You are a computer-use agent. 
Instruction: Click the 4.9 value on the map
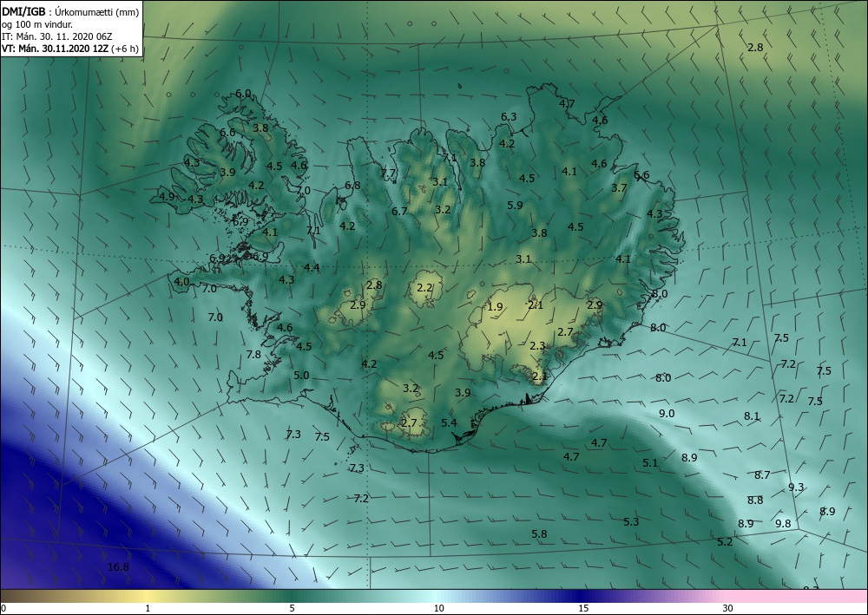167,196
